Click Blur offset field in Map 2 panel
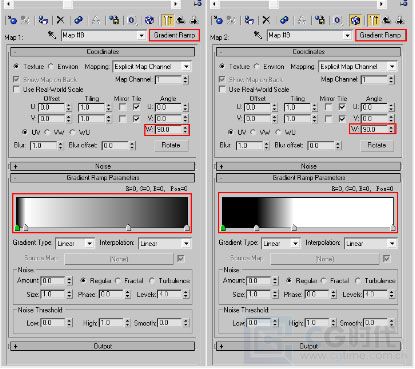 point(321,146)
